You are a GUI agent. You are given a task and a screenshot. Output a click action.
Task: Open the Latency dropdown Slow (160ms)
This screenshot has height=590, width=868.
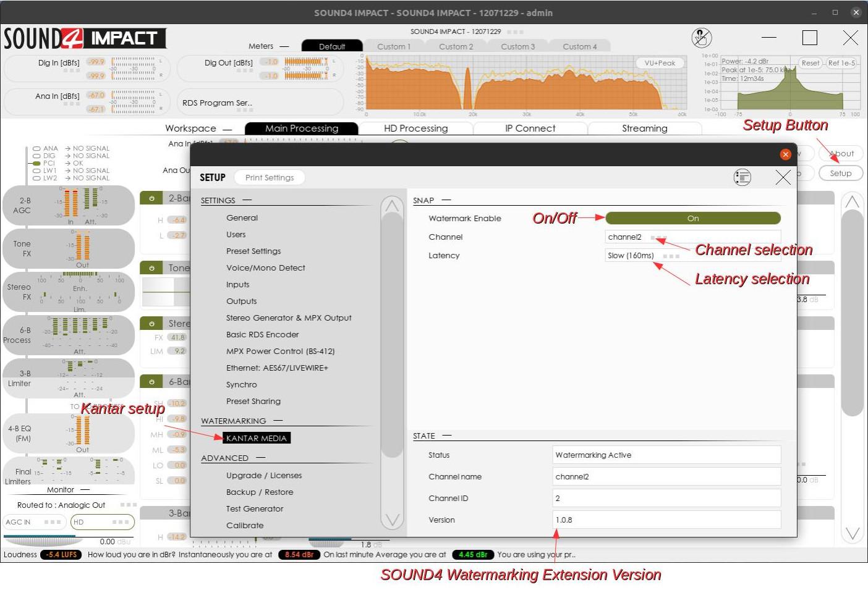[693, 256]
